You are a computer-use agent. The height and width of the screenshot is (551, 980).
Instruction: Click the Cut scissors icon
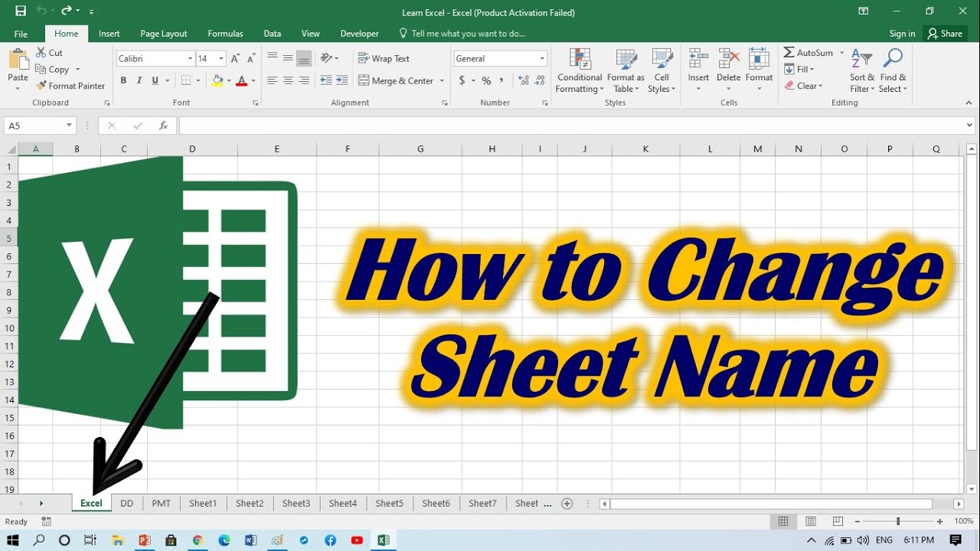coord(41,53)
